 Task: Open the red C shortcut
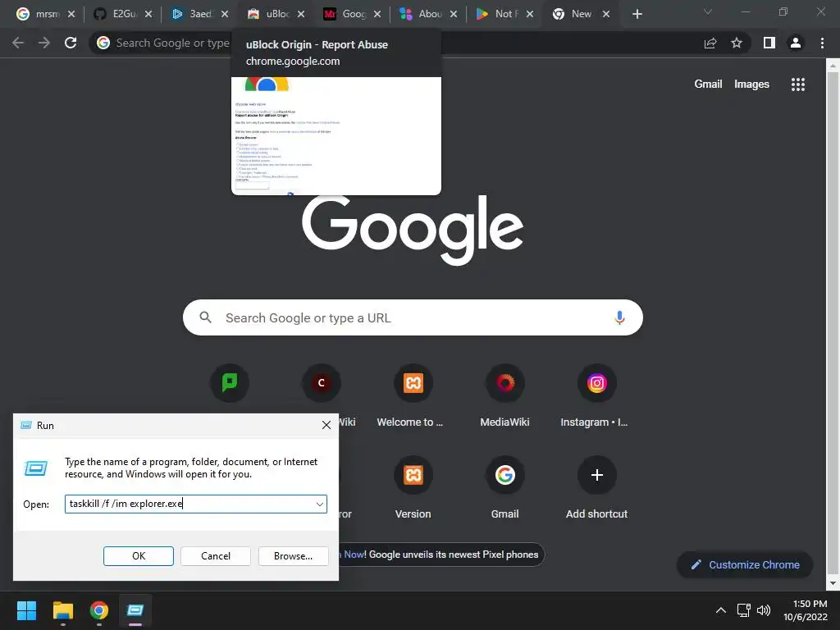[322, 382]
